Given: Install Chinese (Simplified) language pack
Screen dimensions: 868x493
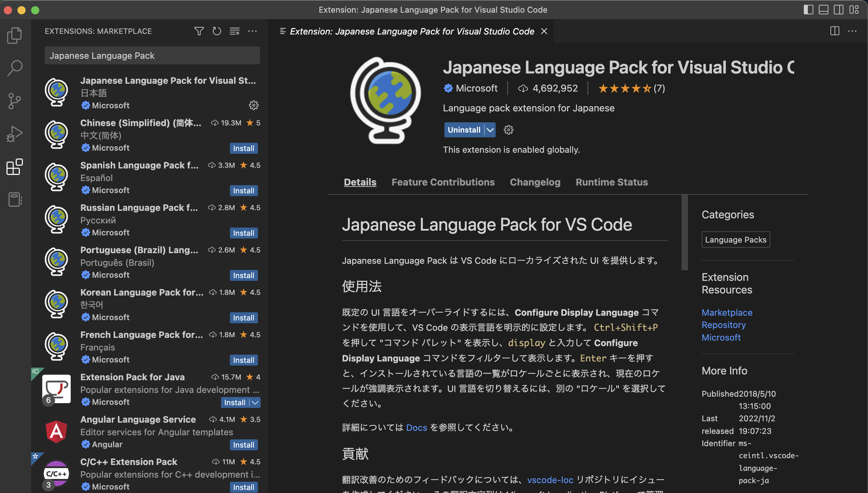Looking at the screenshot, I should 244,148.
